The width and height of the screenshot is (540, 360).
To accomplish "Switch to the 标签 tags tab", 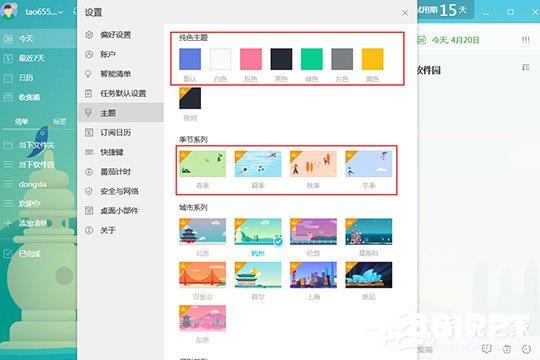I will click(59, 121).
